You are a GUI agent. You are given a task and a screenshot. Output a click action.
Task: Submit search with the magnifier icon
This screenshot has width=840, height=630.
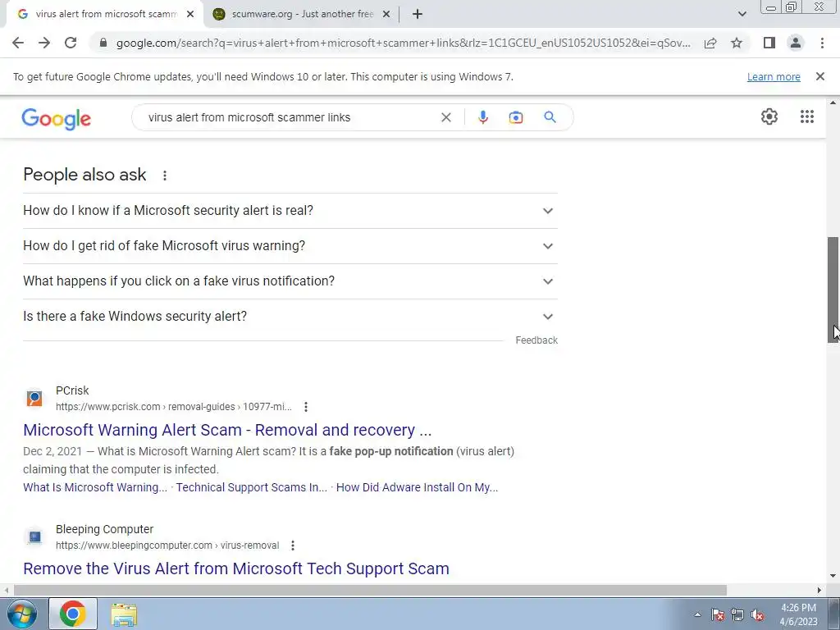click(x=550, y=117)
